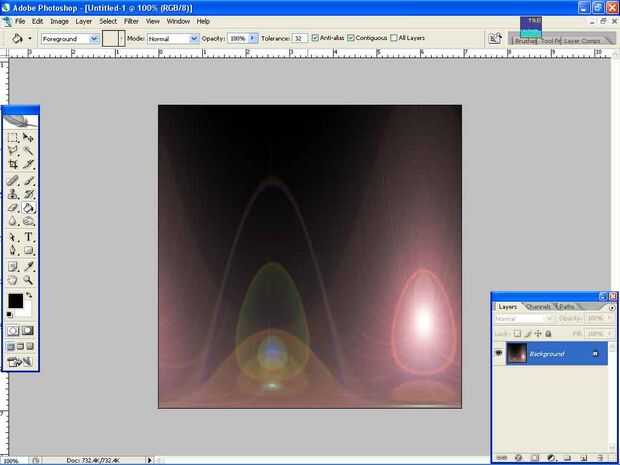This screenshot has height=465, width=620.
Task: Select the Blur tool
Action: click(x=13, y=221)
